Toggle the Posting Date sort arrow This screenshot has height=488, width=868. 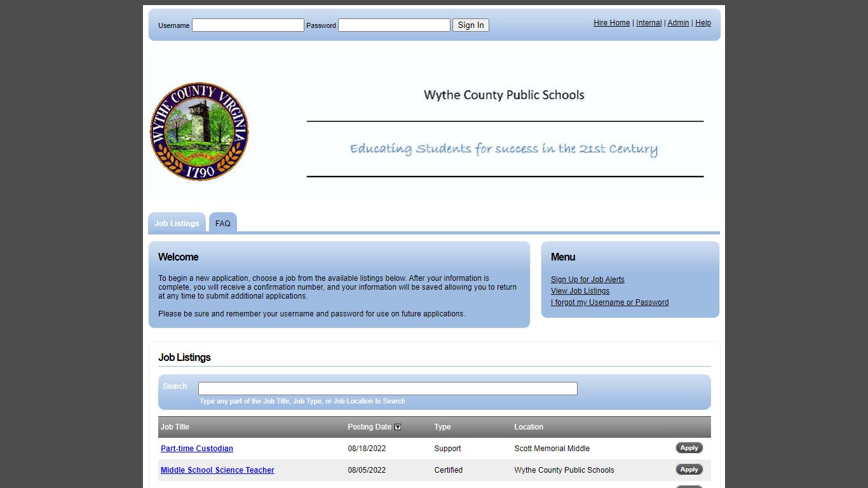[398, 427]
